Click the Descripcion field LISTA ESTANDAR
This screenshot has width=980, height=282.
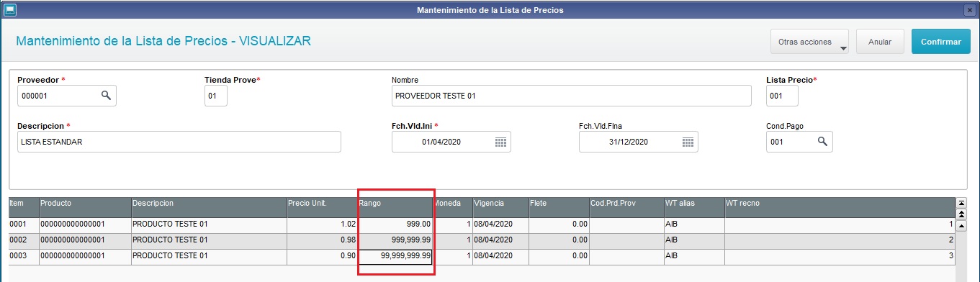click(x=179, y=142)
